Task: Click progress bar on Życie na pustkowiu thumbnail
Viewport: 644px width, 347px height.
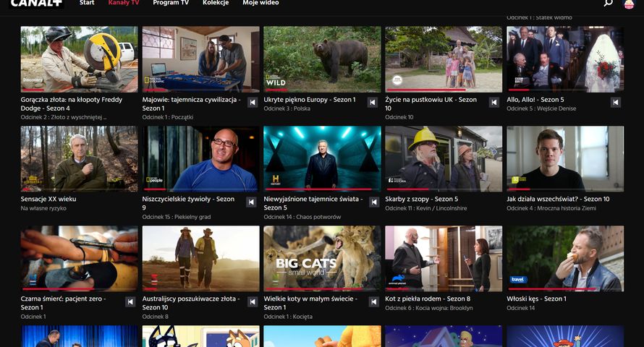Action: click(444, 90)
